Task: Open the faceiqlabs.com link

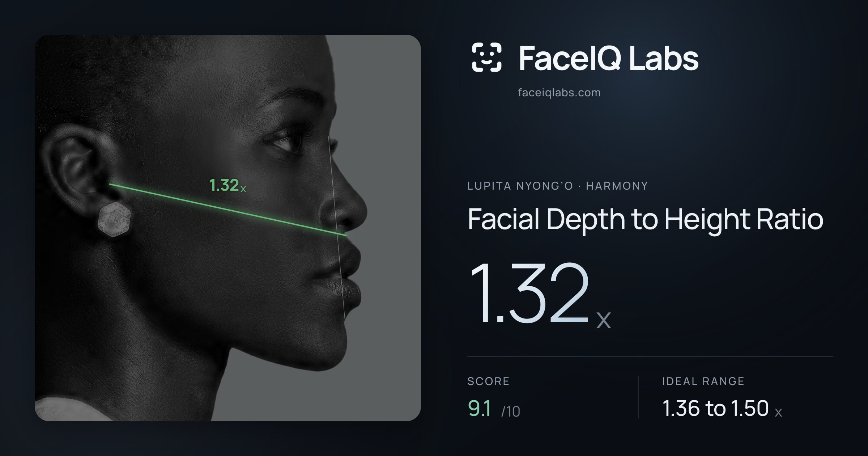Action: (x=559, y=93)
